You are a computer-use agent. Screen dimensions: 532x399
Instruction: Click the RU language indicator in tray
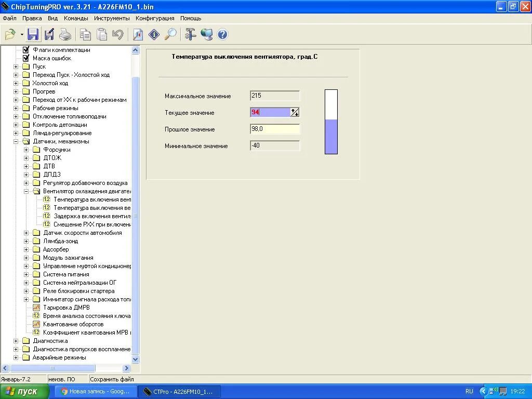(x=469, y=392)
